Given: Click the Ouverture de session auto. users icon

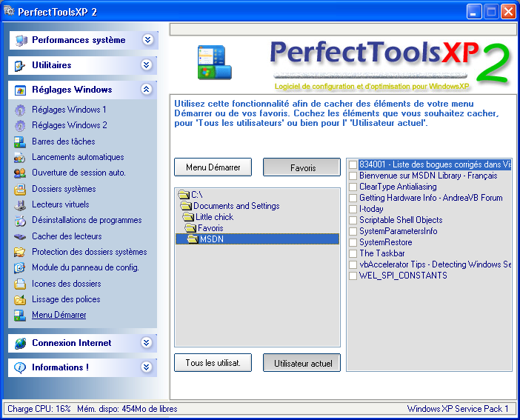Looking at the screenshot, I should 20,173.
